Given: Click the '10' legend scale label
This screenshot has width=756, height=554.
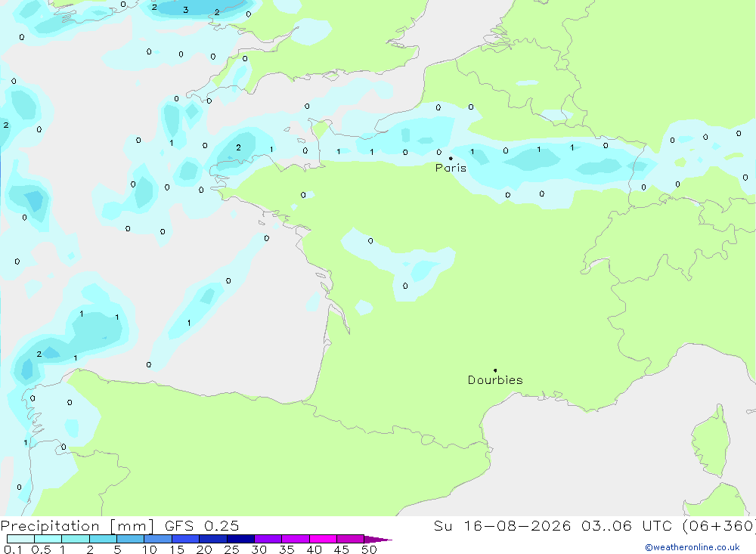Looking at the screenshot, I should click(150, 549).
